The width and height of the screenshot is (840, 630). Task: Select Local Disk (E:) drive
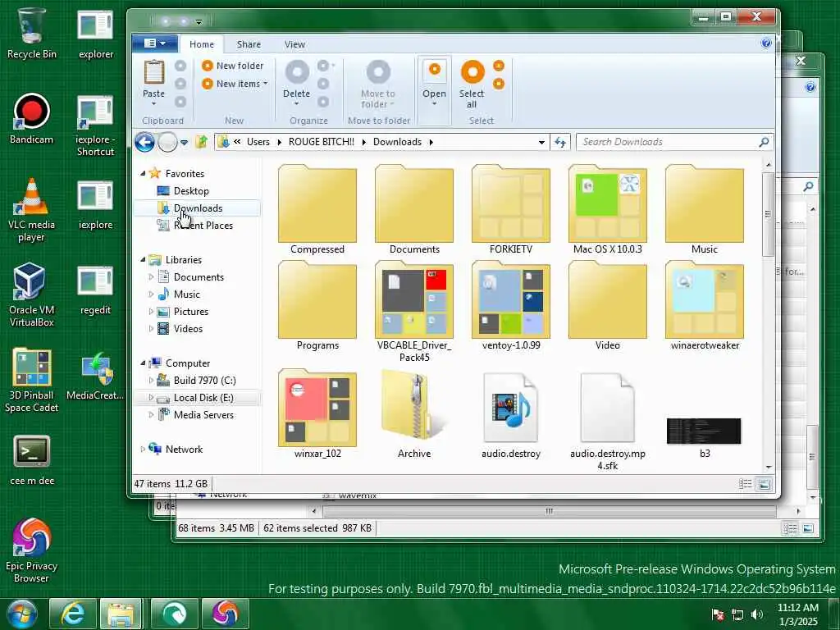203,398
